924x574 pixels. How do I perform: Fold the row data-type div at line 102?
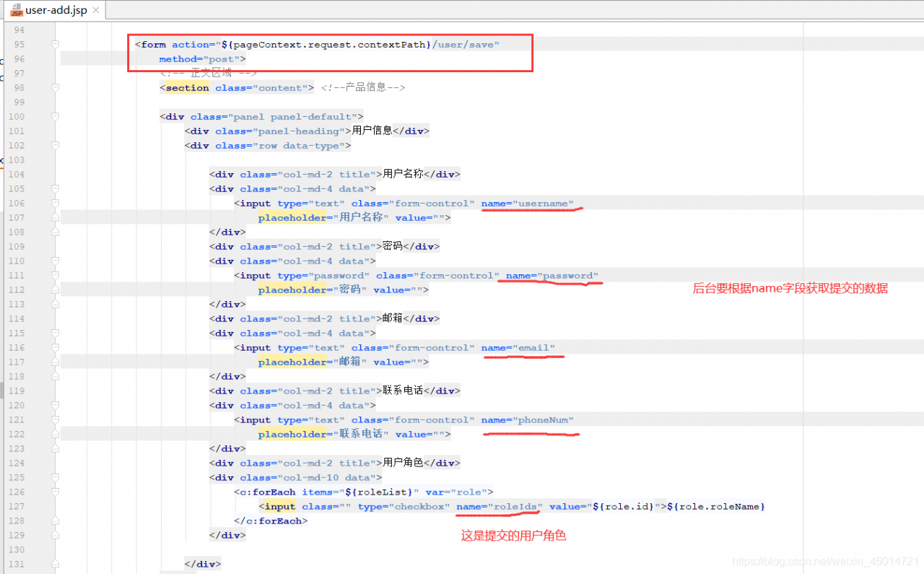[55, 146]
